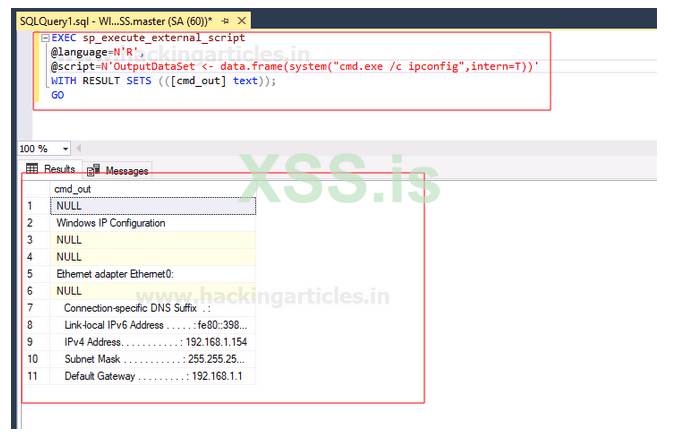Image resolution: width=677 pixels, height=434 pixels.
Task: Click the Default Gateway 192.168.1.1 cell
Action: tap(153, 376)
